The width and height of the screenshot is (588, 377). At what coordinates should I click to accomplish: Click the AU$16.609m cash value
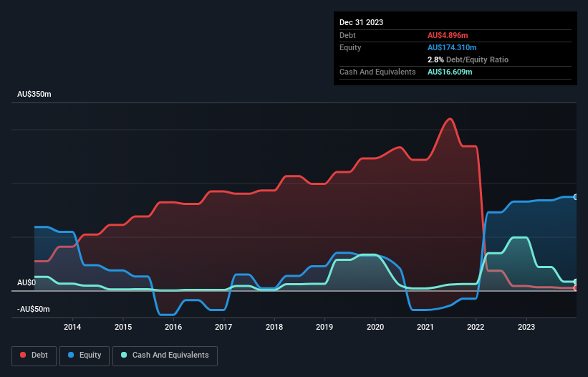tap(450, 72)
